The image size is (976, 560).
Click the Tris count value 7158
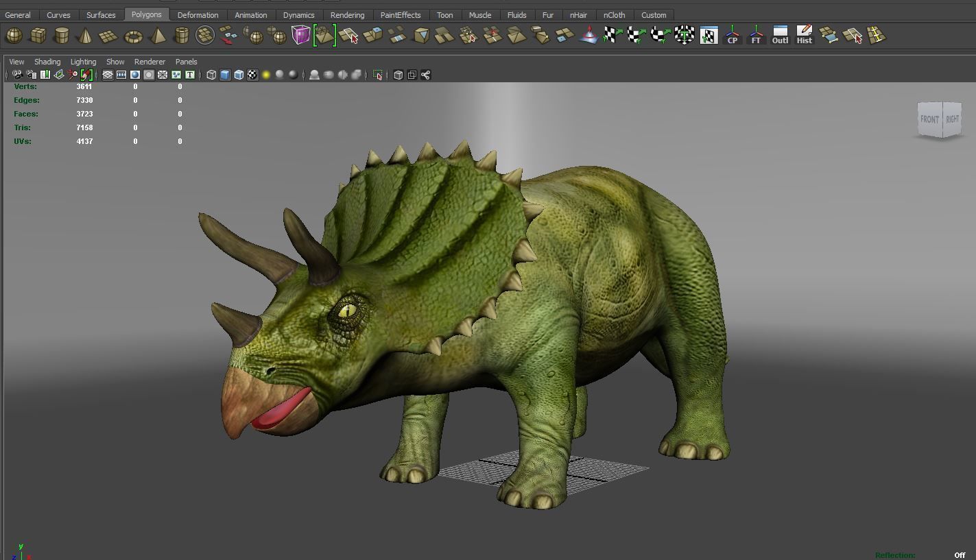[84, 127]
